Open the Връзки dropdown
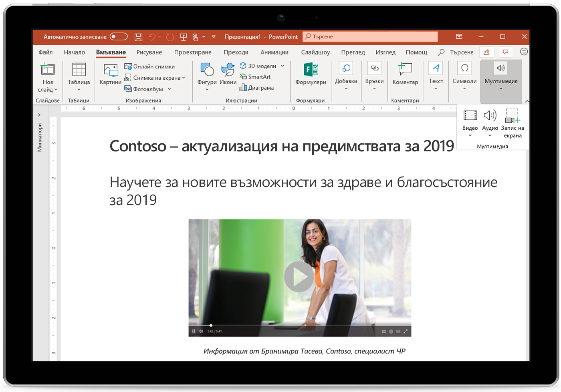This screenshot has height=392, width=561. pyautogui.click(x=374, y=76)
